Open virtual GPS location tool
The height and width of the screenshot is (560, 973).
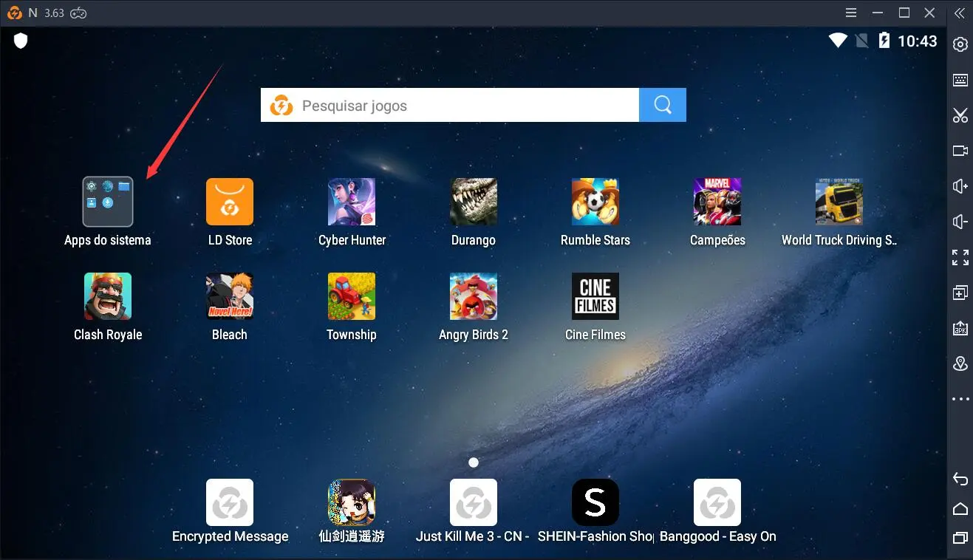pyautogui.click(x=960, y=363)
